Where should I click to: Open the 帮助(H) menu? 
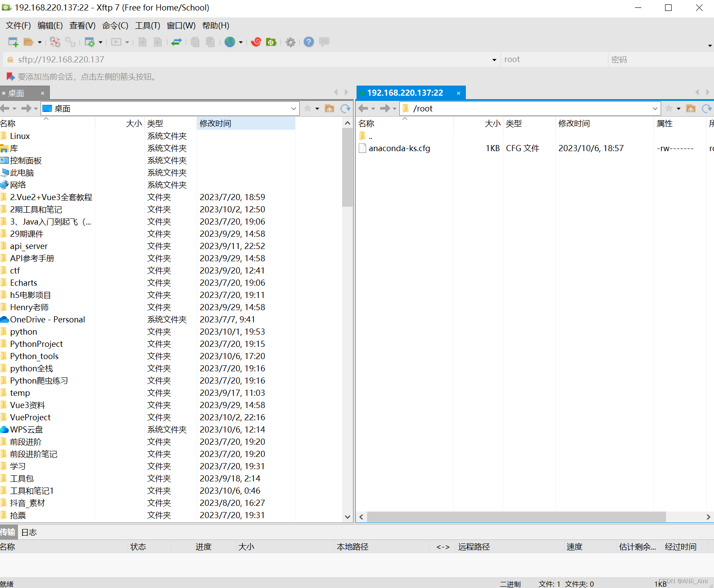point(216,26)
